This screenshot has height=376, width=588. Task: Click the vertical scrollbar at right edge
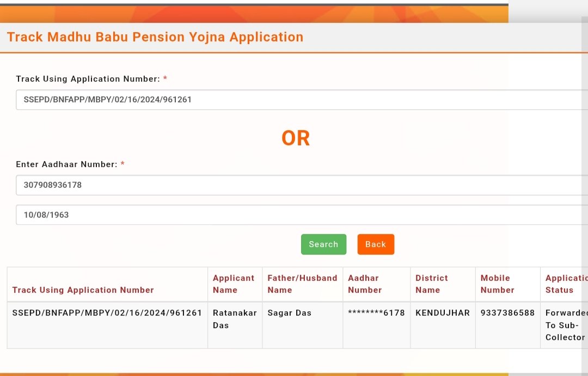pos(585,195)
